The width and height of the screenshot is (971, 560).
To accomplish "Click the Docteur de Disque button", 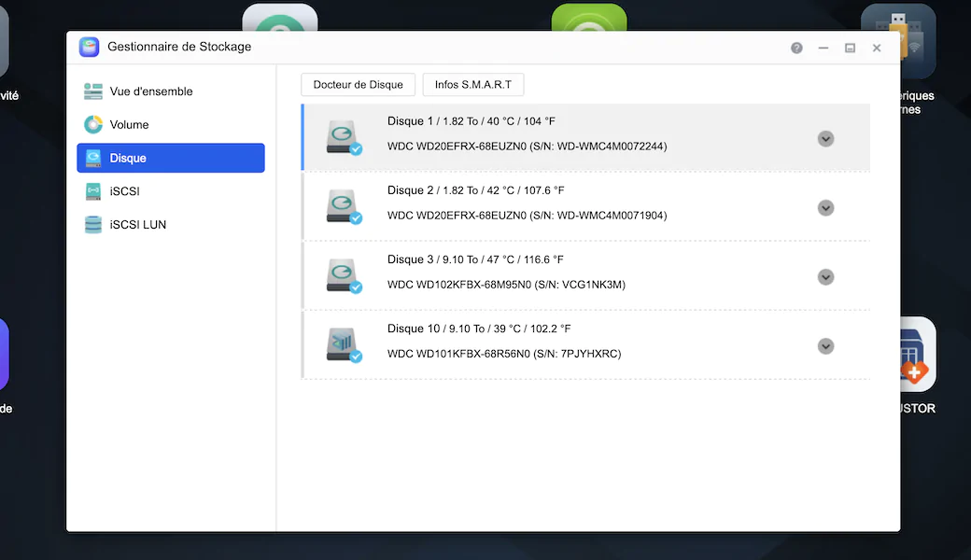I will [358, 85].
